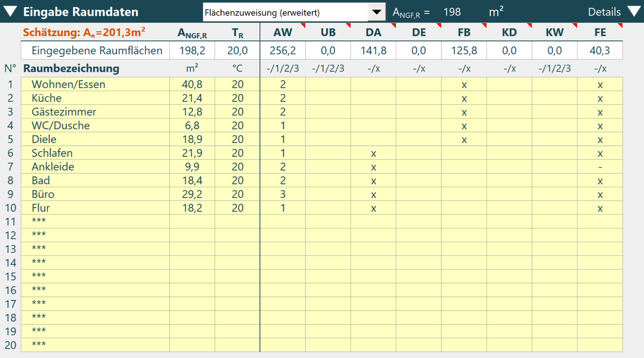Click the AW total value 256,2

[283, 51]
